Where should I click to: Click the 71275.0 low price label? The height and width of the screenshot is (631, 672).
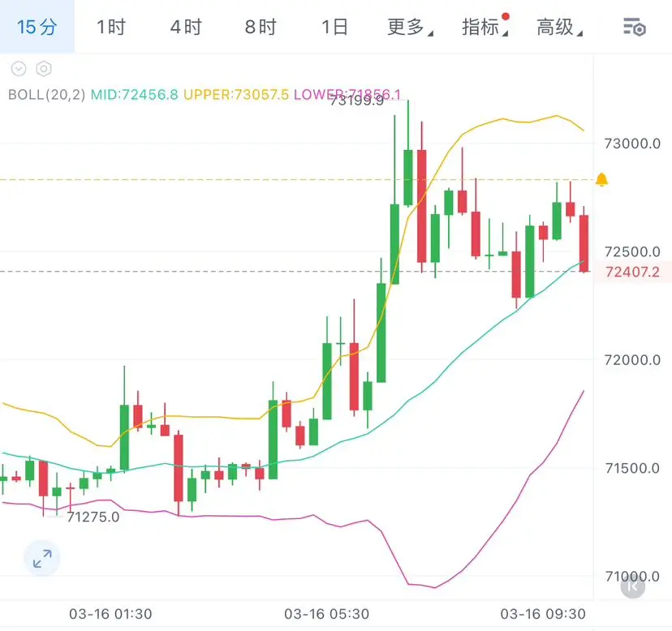coord(93,517)
